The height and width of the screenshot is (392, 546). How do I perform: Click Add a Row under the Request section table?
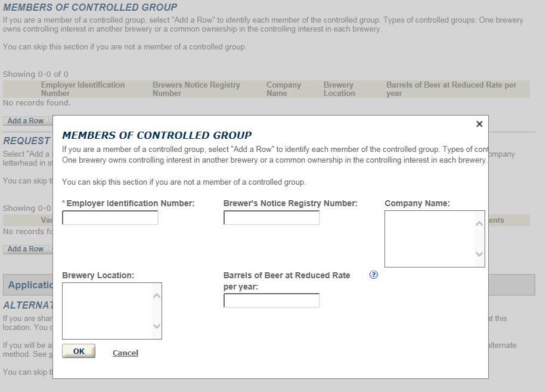[26, 249]
